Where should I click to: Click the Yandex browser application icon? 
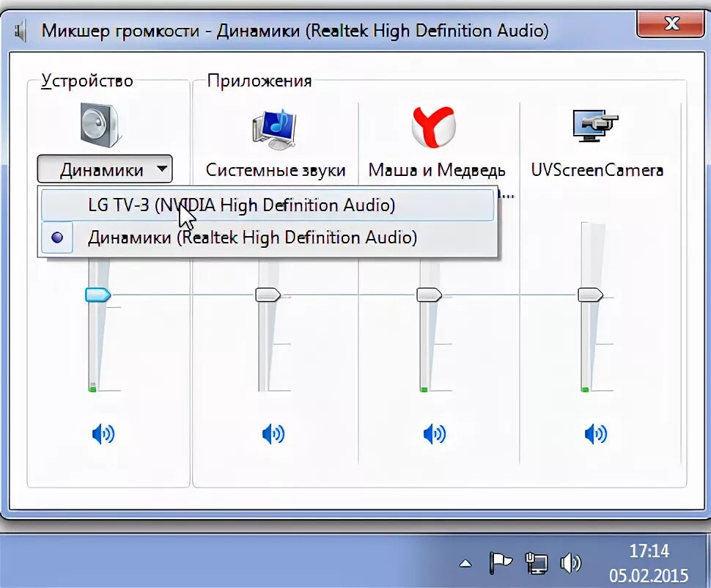(x=433, y=126)
